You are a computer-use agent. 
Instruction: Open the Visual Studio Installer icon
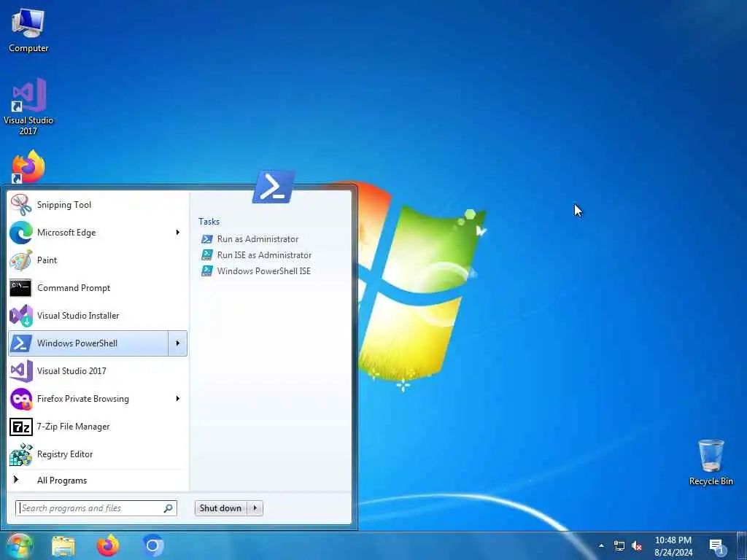coord(21,315)
